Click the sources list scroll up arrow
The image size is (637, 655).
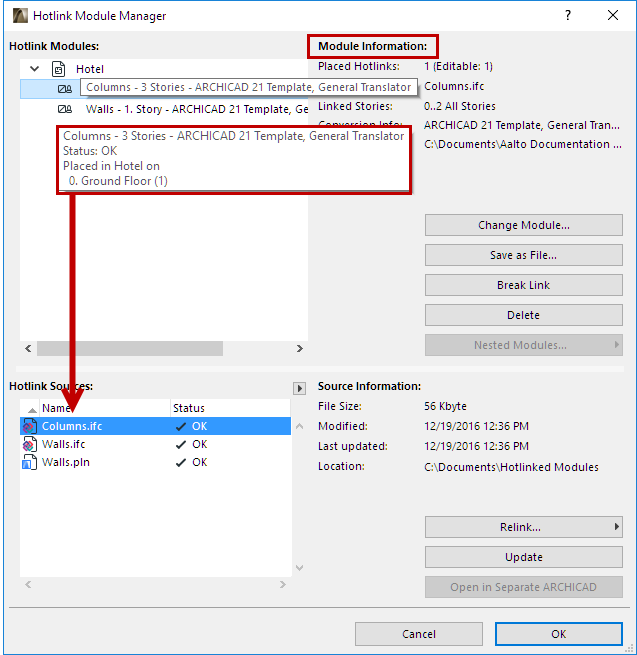click(299, 427)
